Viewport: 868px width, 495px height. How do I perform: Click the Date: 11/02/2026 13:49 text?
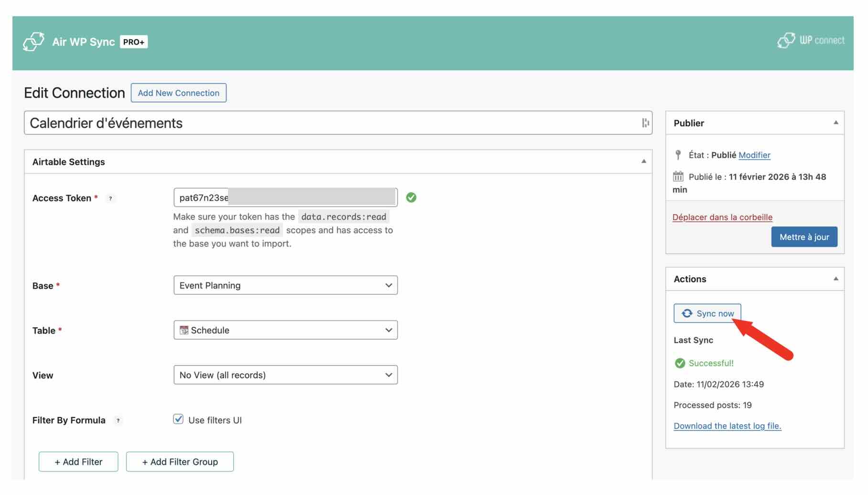click(x=718, y=384)
